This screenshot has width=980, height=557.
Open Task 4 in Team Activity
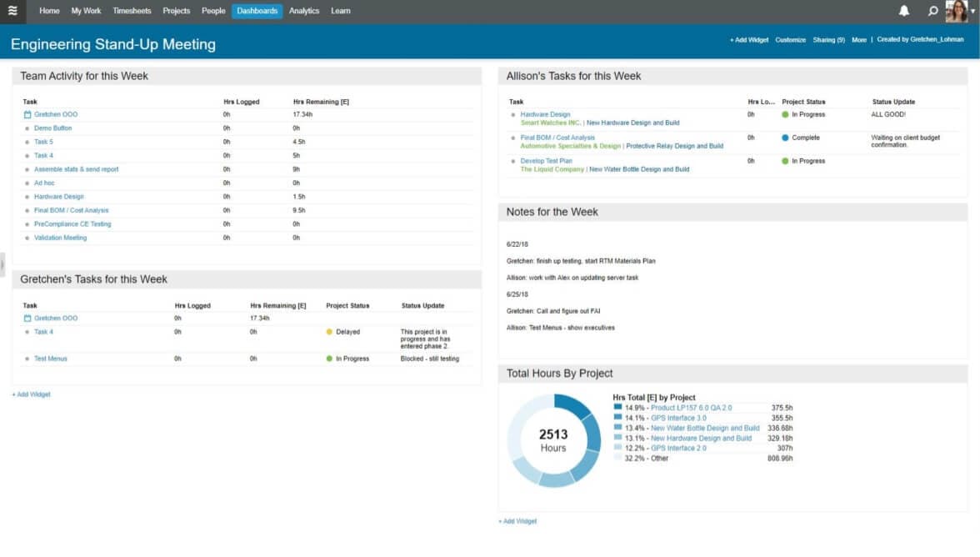pos(43,156)
